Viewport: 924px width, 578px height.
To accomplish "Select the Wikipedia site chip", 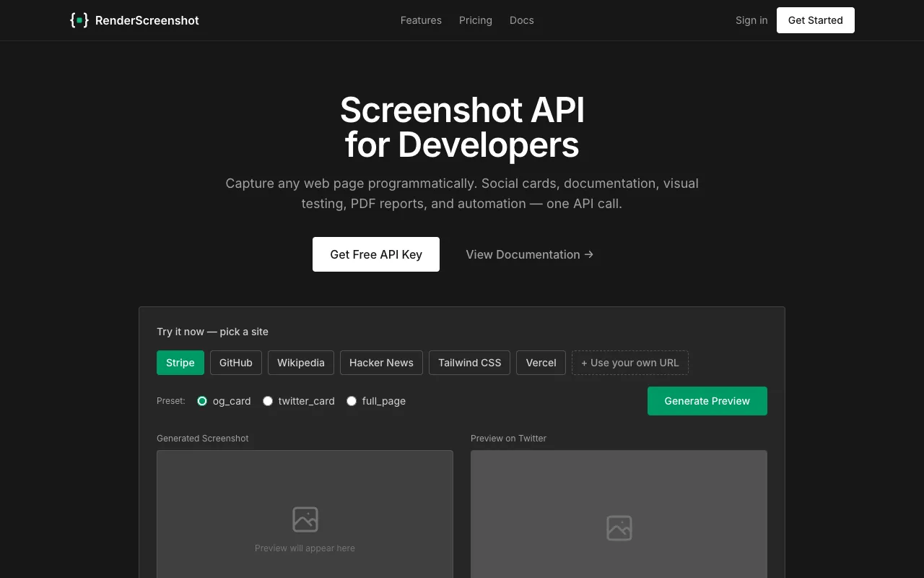I will pyautogui.click(x=301, y=363).
